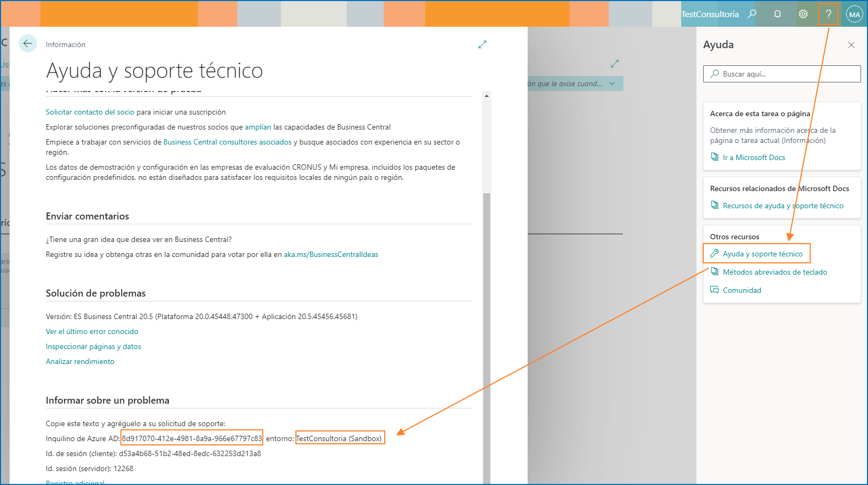Screen dimensions: 868x485
Task: Click the Versión ES Business Central 20.5 text
Action: [202, 316]
